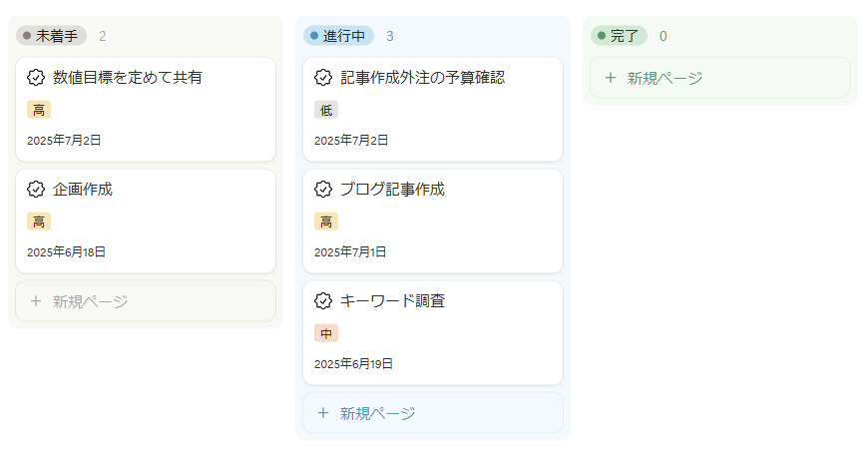868x449 pixels.
Task: Click the badge icon beside 数値目標を定めて共有
Action: click(36, 78)
